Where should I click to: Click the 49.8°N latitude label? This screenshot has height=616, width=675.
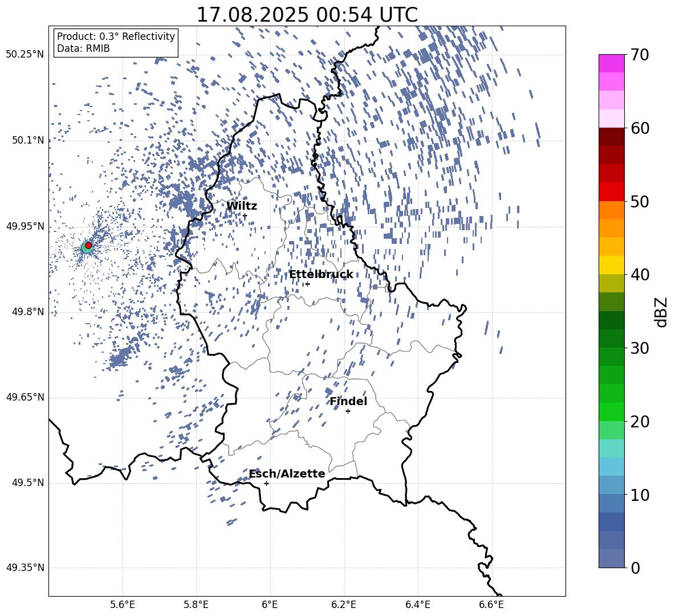27,312
